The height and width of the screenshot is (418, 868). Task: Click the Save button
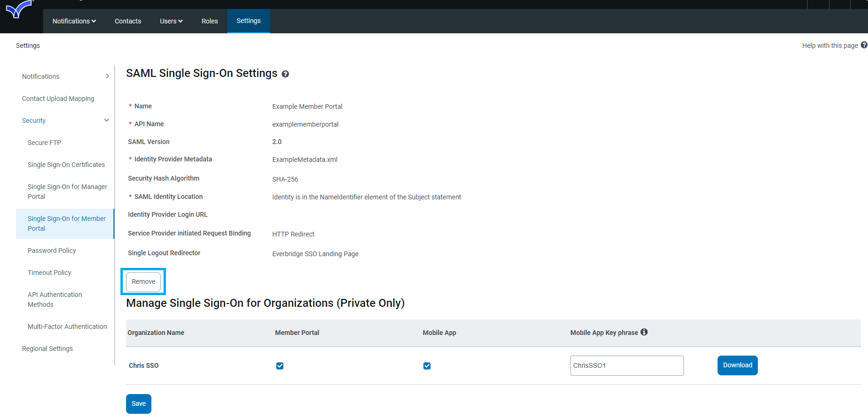tap(139, 403)
